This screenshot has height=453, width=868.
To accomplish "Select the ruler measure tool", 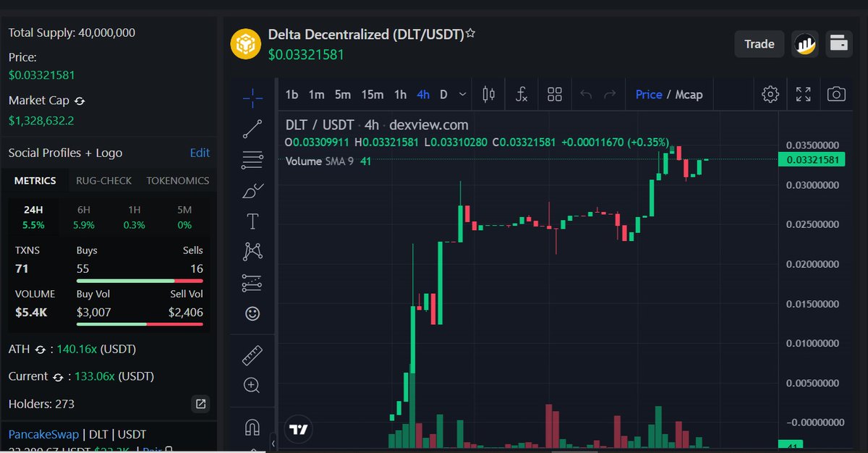I will pyautogui.click(x=252, y=355).
